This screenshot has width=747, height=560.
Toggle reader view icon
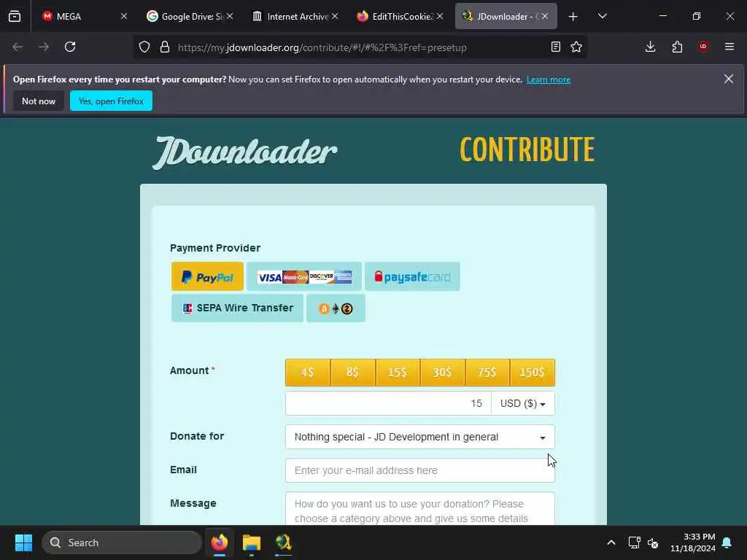(x=555, y=47)
